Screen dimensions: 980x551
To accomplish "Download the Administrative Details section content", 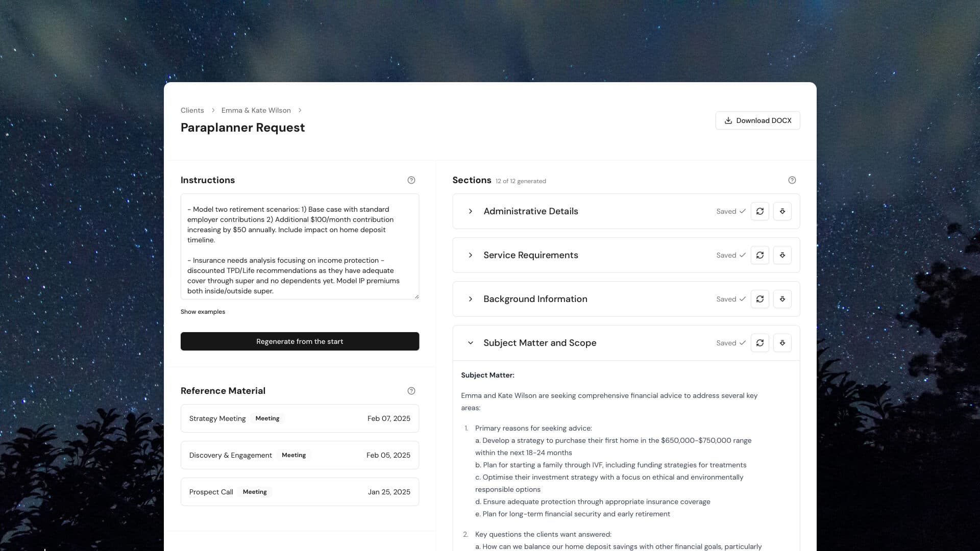I will click(x=782, y=211).
